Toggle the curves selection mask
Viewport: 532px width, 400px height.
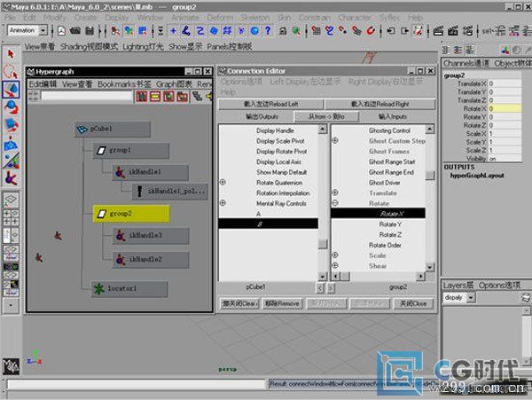[x=200, y=31]
